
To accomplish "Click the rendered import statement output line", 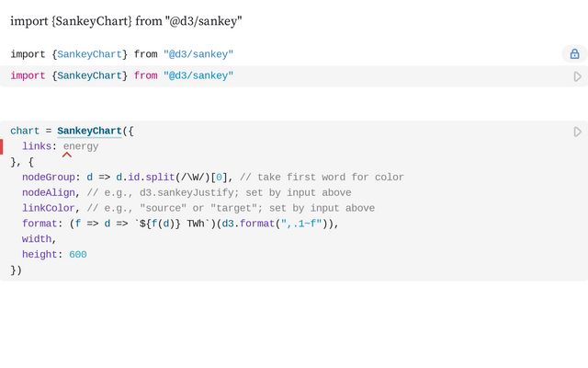I will click(x=121, y=54).
